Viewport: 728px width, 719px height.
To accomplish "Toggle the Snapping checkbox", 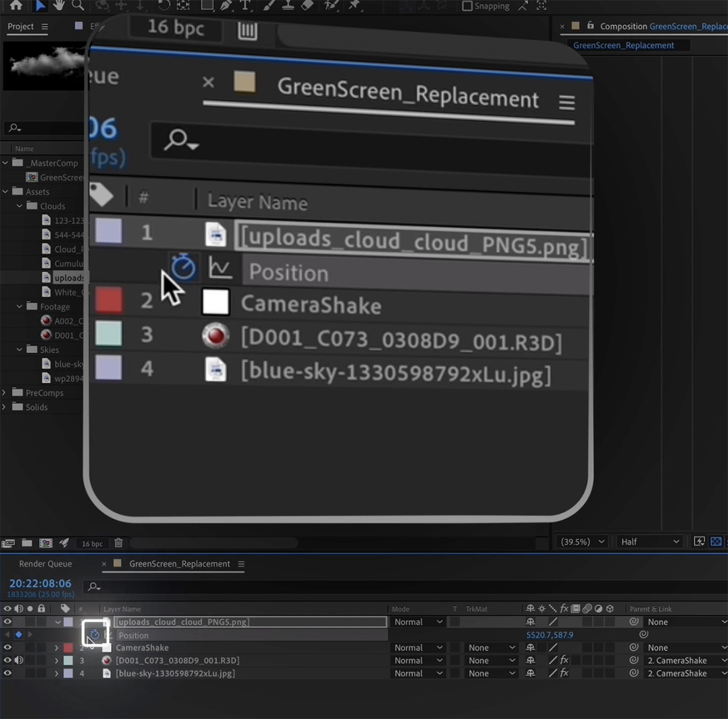I will (x=467, y=6).
